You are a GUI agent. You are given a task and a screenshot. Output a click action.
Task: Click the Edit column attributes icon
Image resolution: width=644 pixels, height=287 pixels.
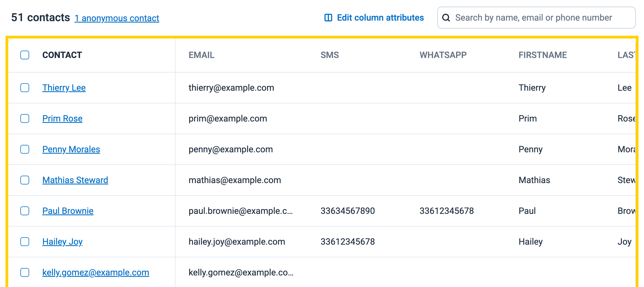(329, 18)
